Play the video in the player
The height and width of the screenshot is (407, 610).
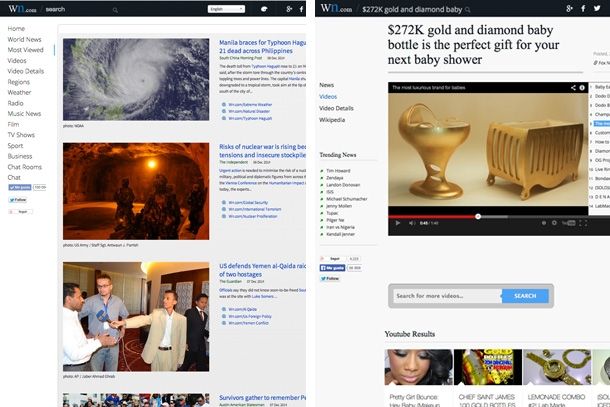tap(396, 223)
